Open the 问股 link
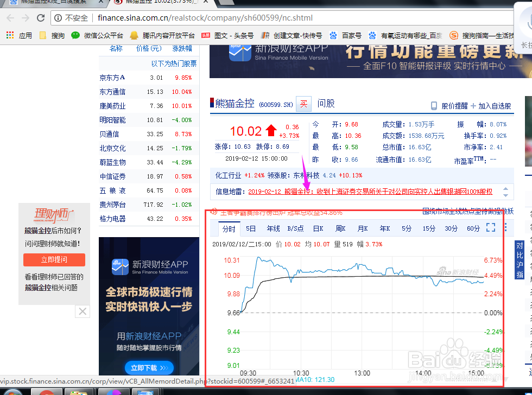 pos(326,103)
